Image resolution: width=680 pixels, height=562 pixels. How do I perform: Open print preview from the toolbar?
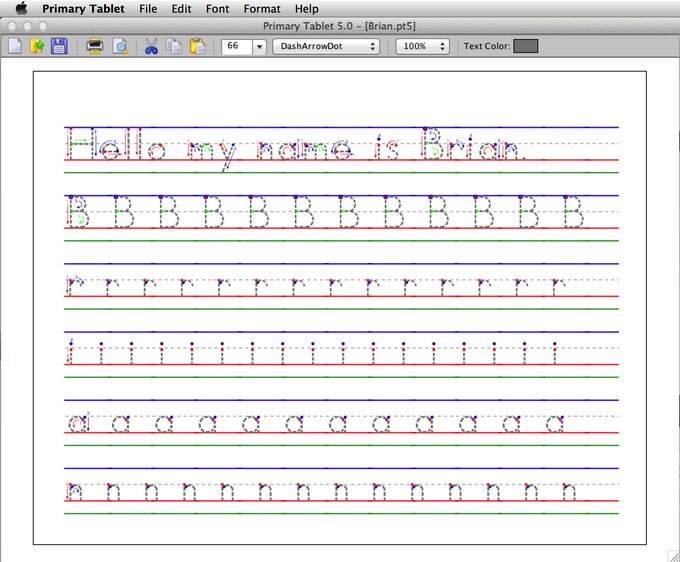(x=119, y=46)
